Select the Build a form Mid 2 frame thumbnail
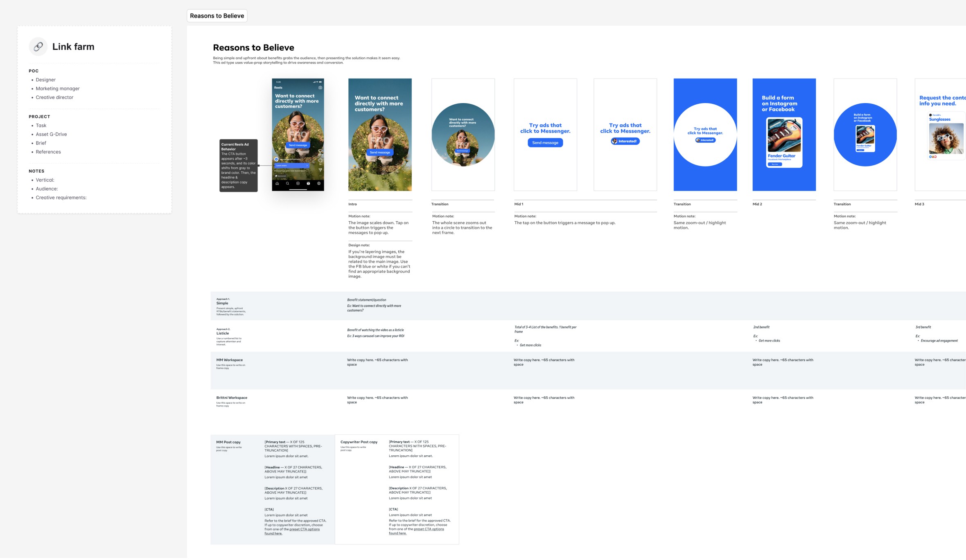This screenshot has height=560, width=966. click(784, 135)
